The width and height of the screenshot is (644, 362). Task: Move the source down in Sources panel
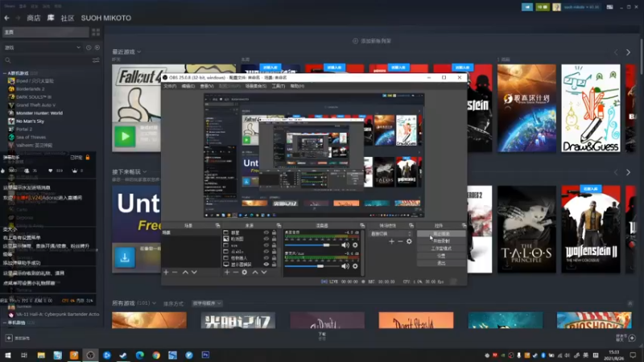click(x=264, y=272)
